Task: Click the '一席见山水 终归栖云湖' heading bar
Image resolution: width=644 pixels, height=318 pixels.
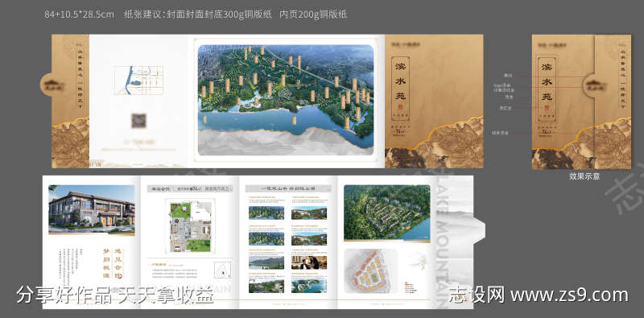Action: tap(288, 188)
